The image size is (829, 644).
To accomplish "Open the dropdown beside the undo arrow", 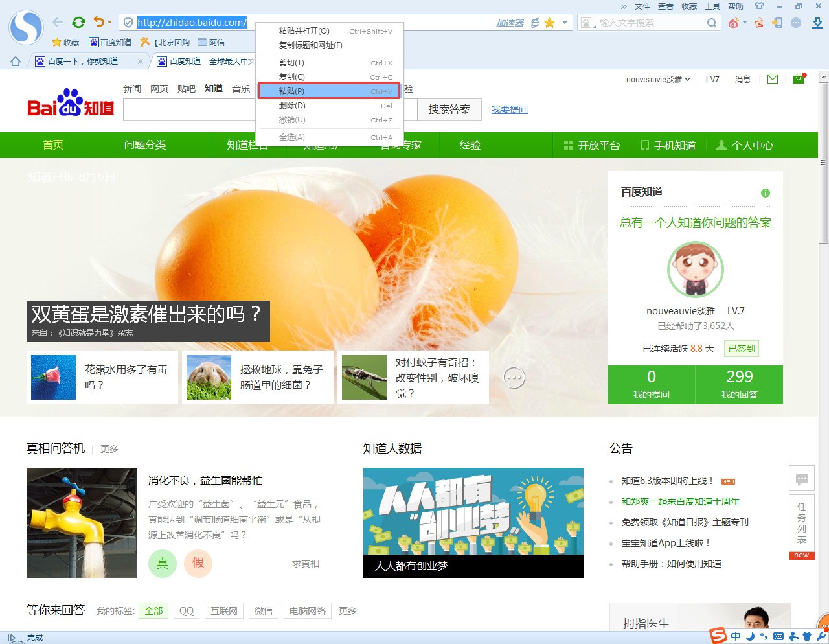I will pyautogui.click(x=109, y=23).
